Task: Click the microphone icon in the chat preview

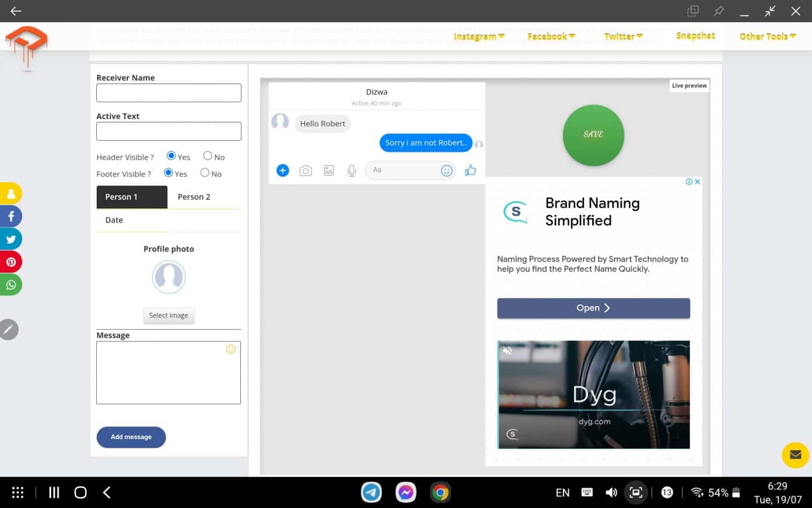Action: point(351,170)
